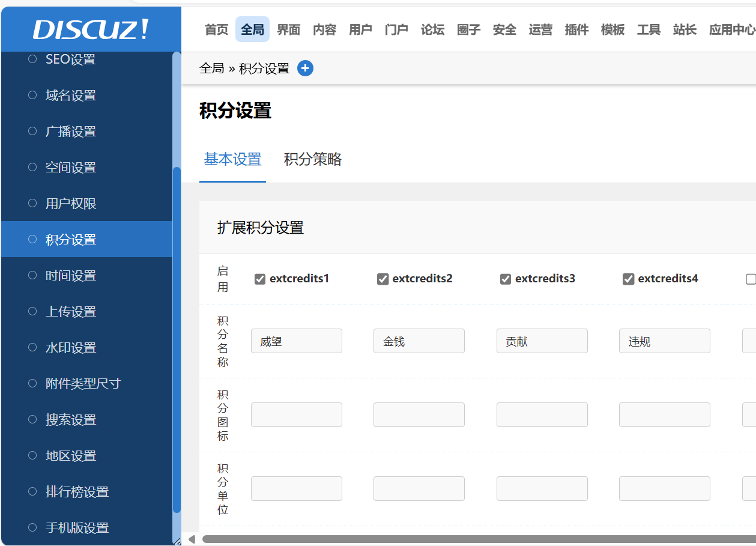Click the blue plus icon beside 积分设置 breadcrumb
Viewport: 756px width, 546px height.
coord(305,68)
